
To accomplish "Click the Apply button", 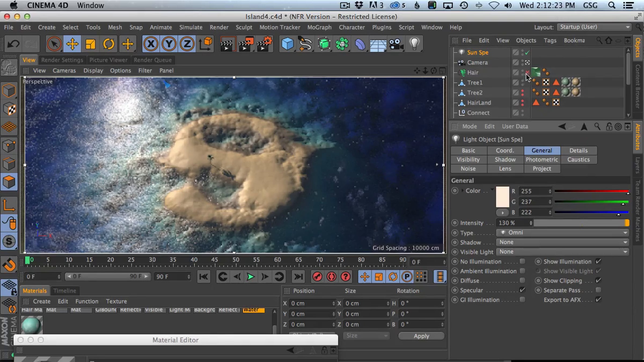I will [421, 336].
